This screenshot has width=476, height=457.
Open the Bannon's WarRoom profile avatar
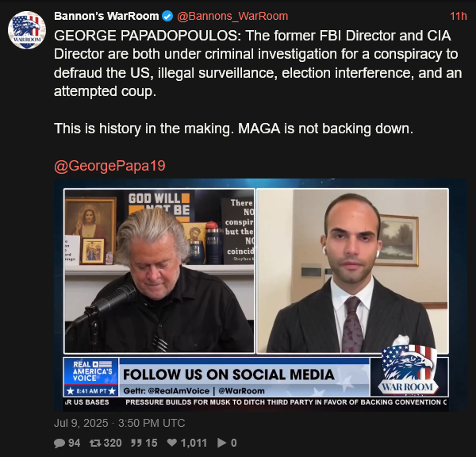pyautogui.click(x=27, y=30)
